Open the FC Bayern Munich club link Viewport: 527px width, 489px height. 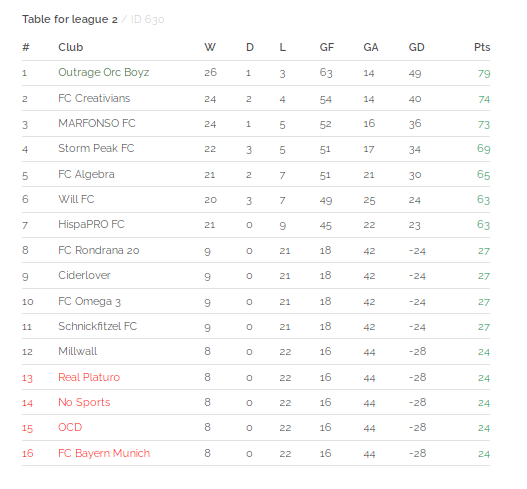point(104,453)
